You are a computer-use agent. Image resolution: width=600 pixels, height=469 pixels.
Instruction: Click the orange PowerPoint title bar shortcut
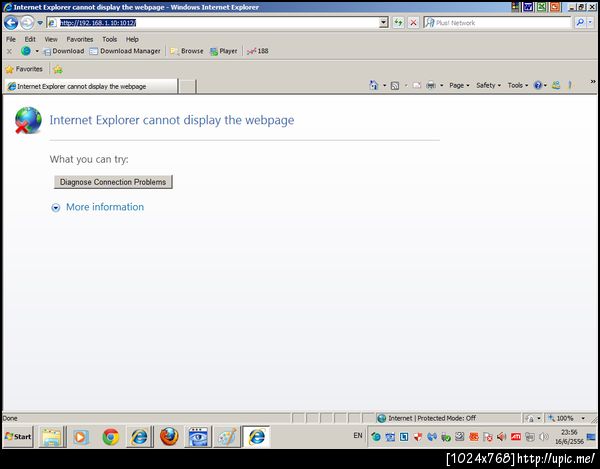[555, 7]
